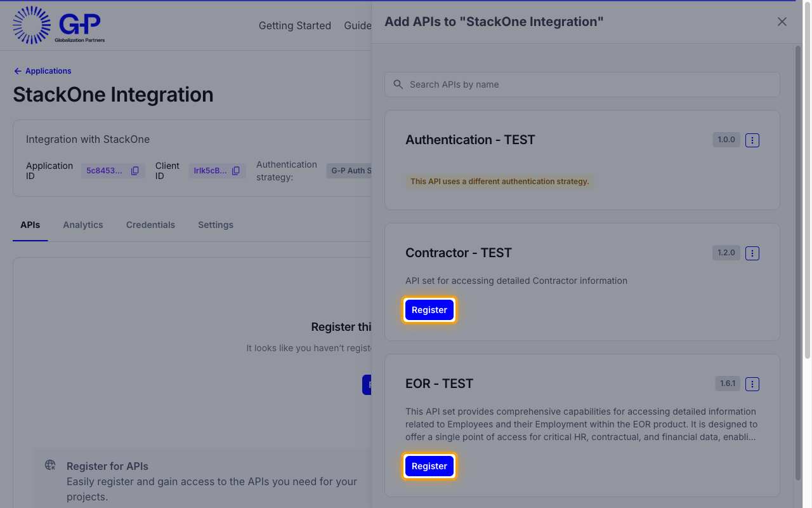Click the Application ID value 5c8453...

click(105, 171)
